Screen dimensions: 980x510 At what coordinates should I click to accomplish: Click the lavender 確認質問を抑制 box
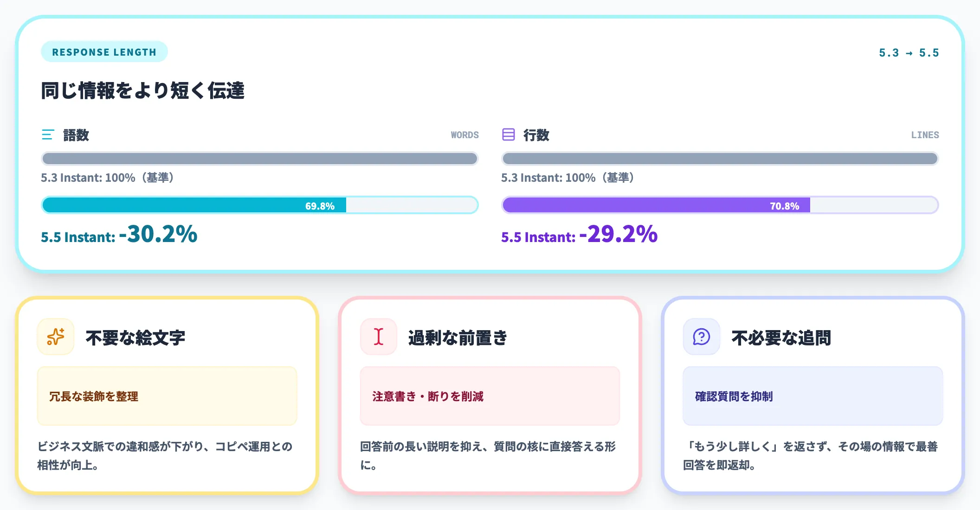pyautogui.click(x=813, y=396)
